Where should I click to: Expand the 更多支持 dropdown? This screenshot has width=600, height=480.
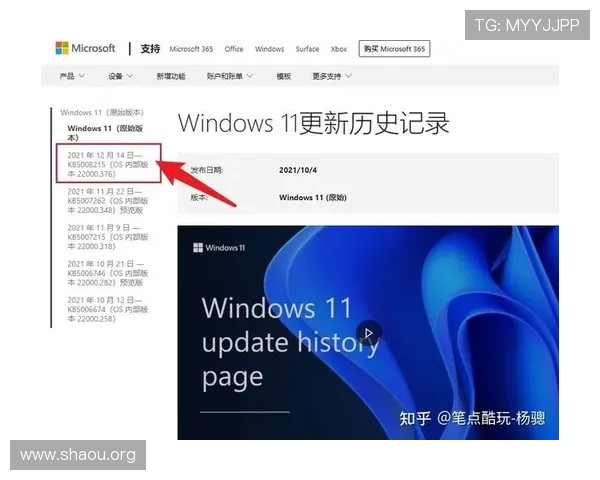click(x=332, y=76)
